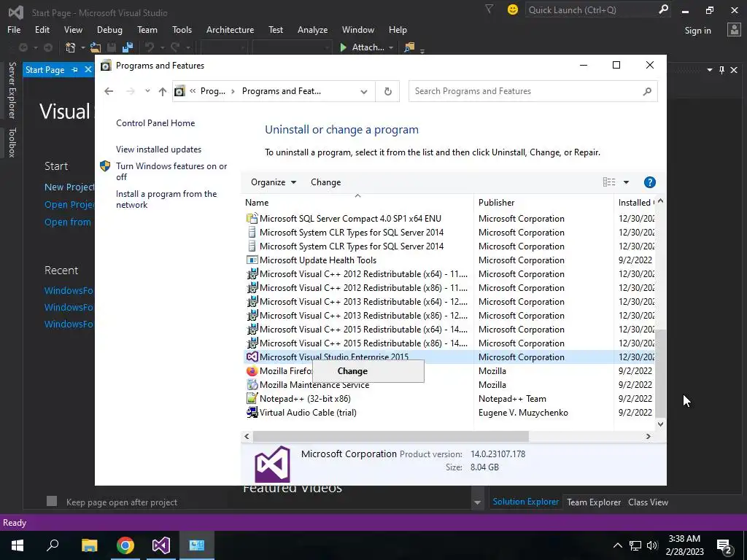Viewport: 747px width, 560px height.
Task: Click the view options list icon
Action: 609,182
